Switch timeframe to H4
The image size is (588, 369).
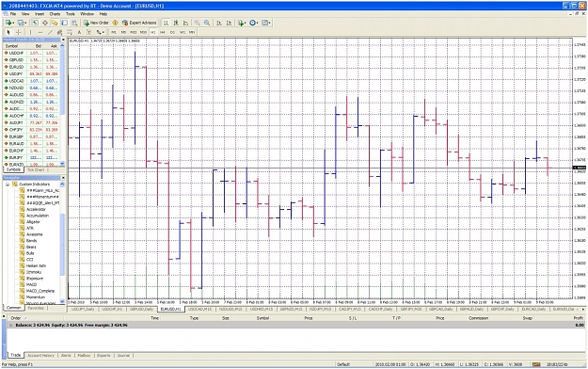click(163, 32)
